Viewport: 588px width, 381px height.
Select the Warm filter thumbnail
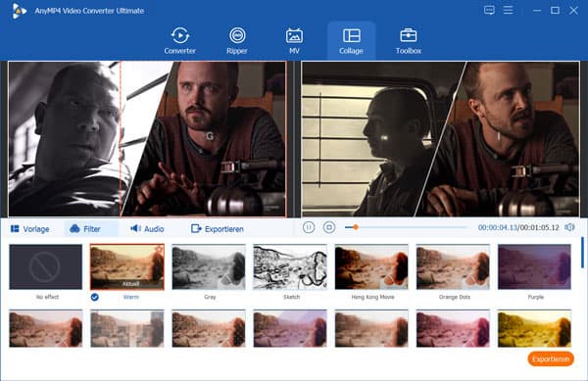click(127, 266)
